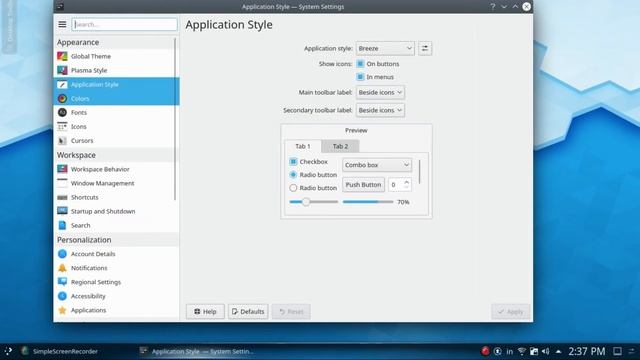Click the Workspace Behavior icon
Viewport: 640px width, 360px height.
point(62,169)
